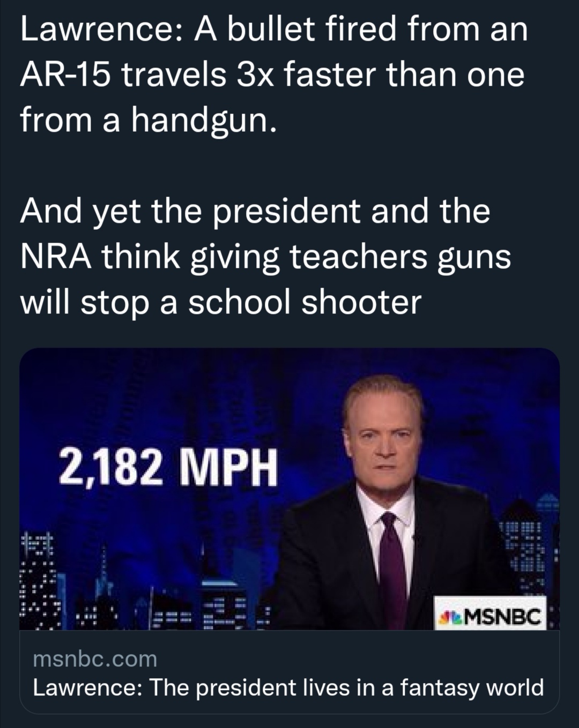This screenshot has height=728, width=579.
Task: Click the "2,182 MPH" overlay text
Action: pyautogui.click(x=168, y=467)
